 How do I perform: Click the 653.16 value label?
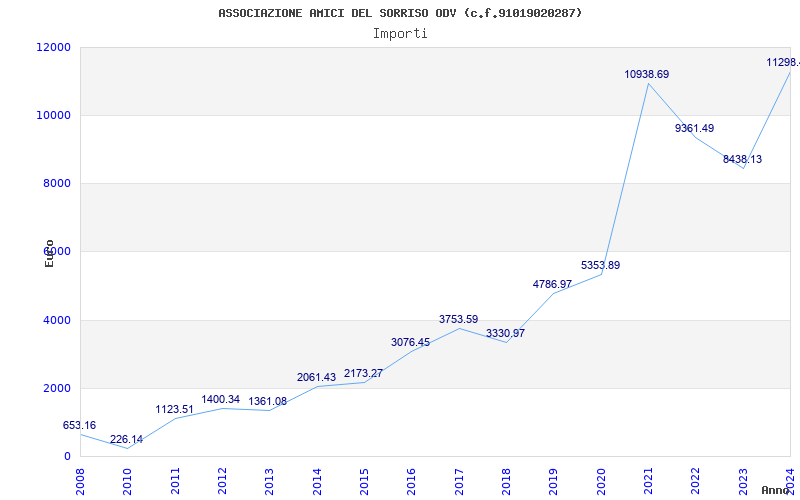coord(79,426)
